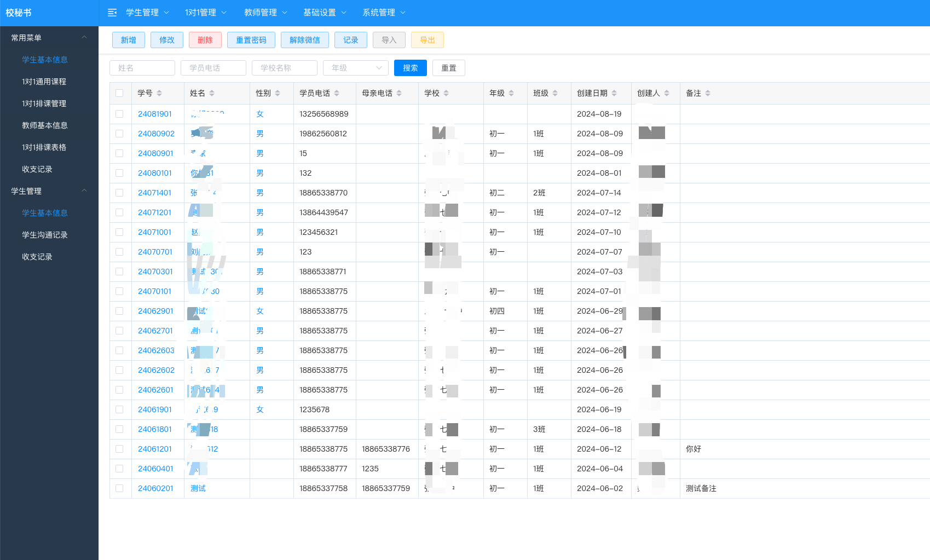Tick the select-all header checkbox
Image resolution: width=930 pixels, height=560 pixels.
coord(119,93)
